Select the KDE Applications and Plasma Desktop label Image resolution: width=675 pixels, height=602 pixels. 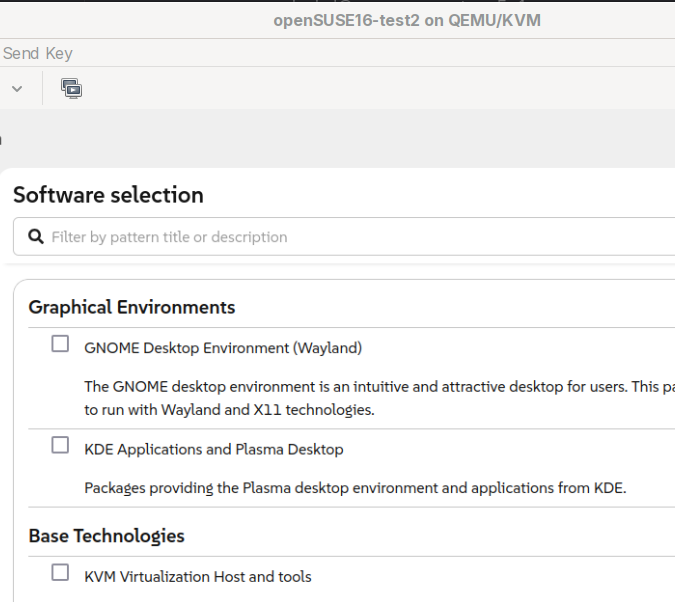[214, 449]
